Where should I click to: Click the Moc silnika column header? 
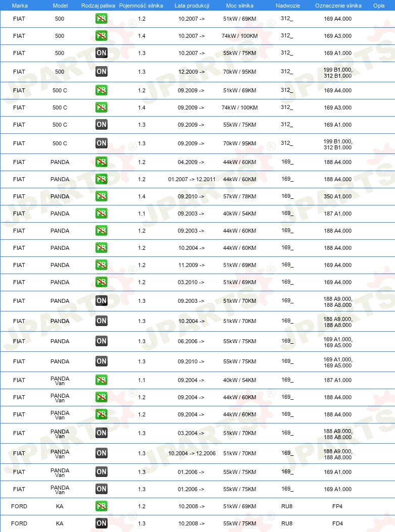(240, 6)
